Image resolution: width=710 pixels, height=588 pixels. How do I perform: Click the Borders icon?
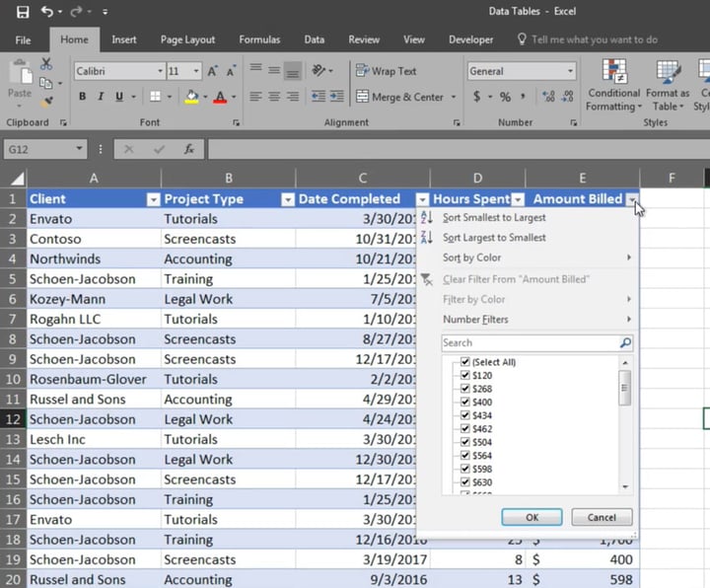click(156, 97)
